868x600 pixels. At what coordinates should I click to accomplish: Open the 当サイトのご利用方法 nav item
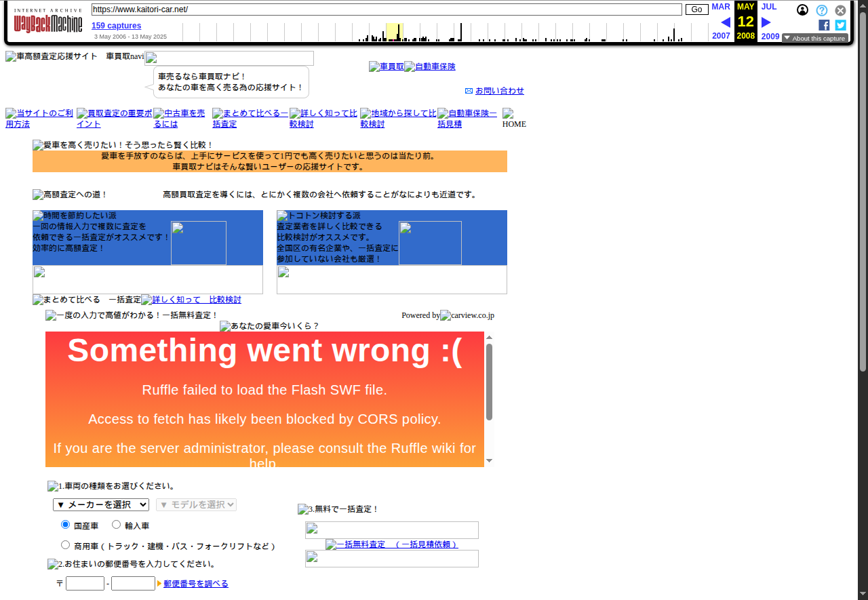(39, 119)
